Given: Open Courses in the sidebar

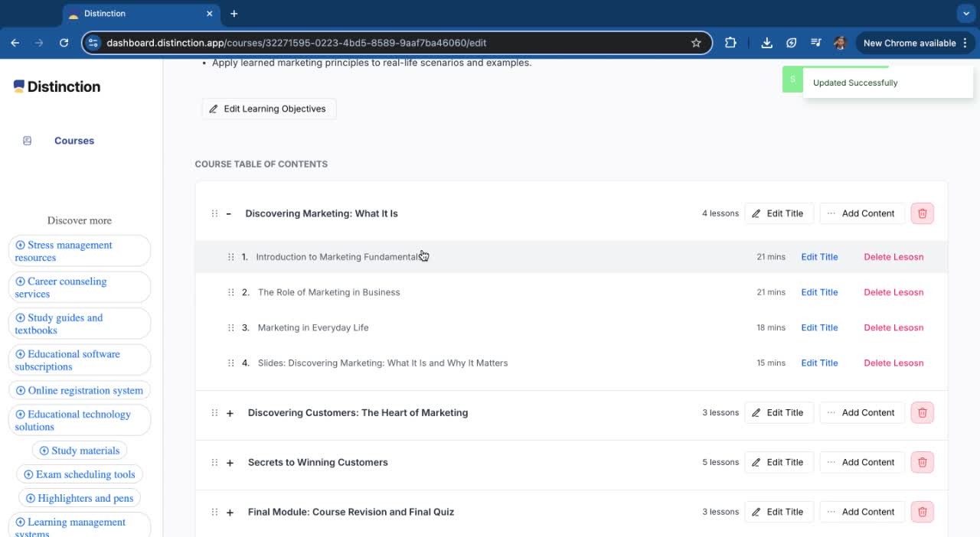Looking at the screenshot, I should (73, 141).
